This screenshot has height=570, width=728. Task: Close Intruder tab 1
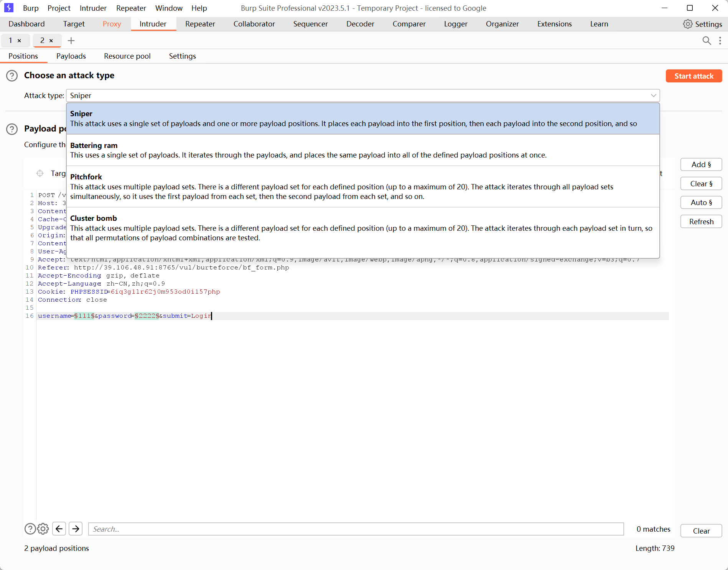(19, 41)
